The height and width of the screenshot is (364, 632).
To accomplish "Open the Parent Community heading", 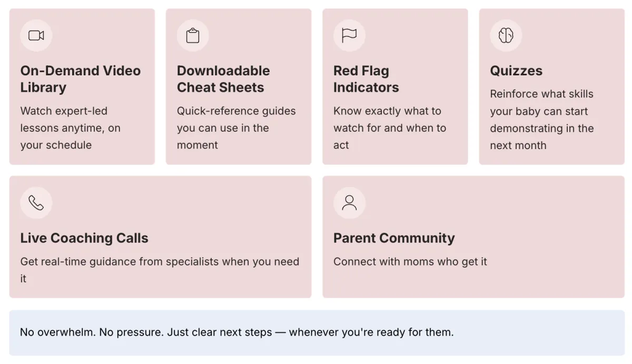I will (x=394, y=238).
